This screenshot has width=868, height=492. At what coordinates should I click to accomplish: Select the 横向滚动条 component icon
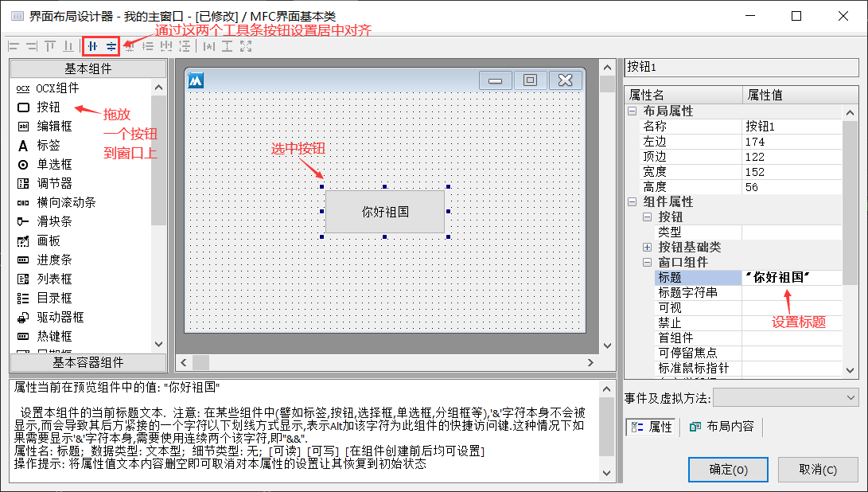pyautogui.click(x=23, y=203)
